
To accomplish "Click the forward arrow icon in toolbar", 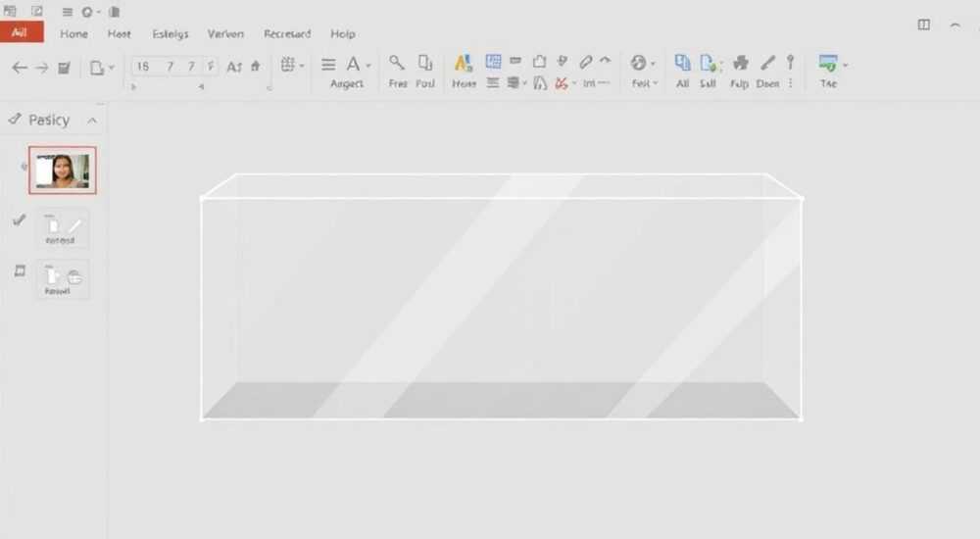I will click(x=42, y=68).
